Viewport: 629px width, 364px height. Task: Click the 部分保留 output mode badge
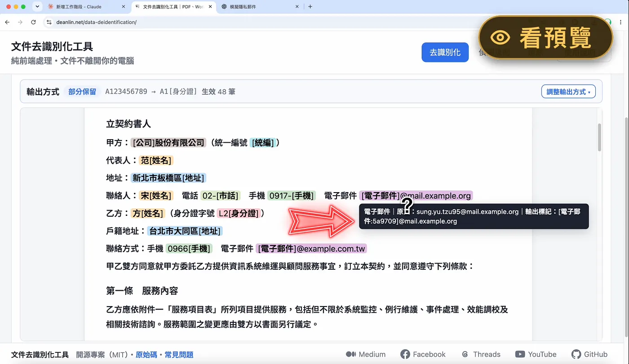[x=82, y=92]
